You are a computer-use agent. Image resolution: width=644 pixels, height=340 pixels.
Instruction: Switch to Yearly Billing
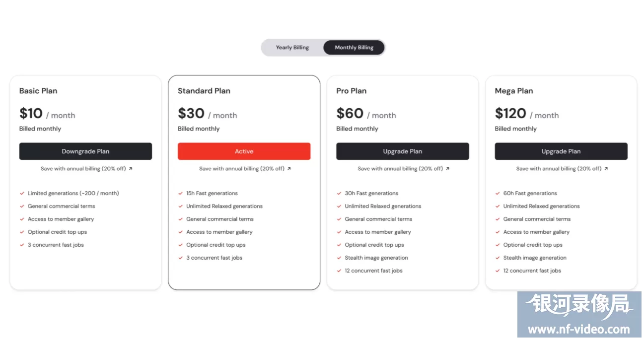point(292,48)
